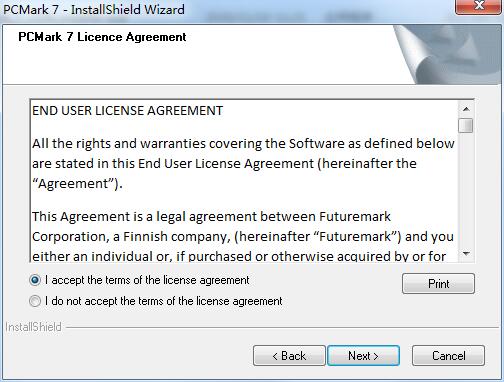Click the Print button

[x=438, y=284]
